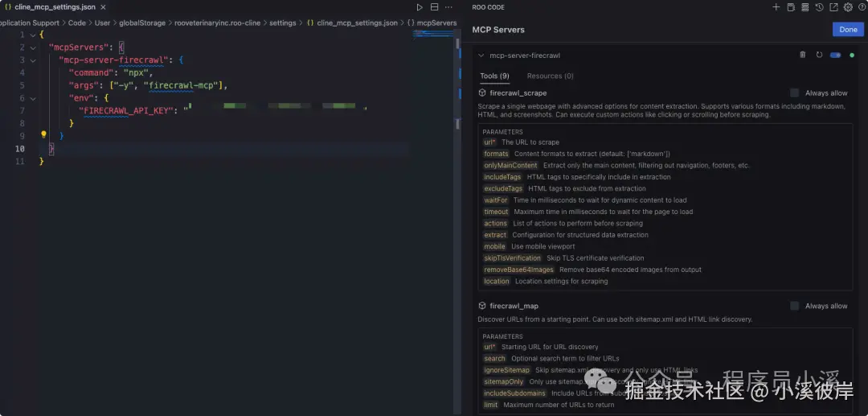Click the Done button

(848, 30)
